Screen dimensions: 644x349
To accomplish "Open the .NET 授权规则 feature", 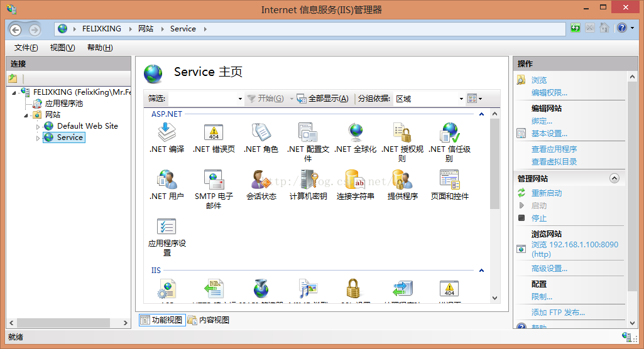I will [x=402, y=142].
